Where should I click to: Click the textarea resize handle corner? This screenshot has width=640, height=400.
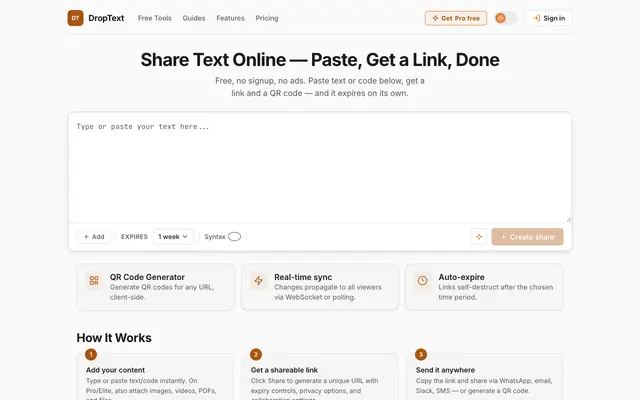[x=568, y=220]
